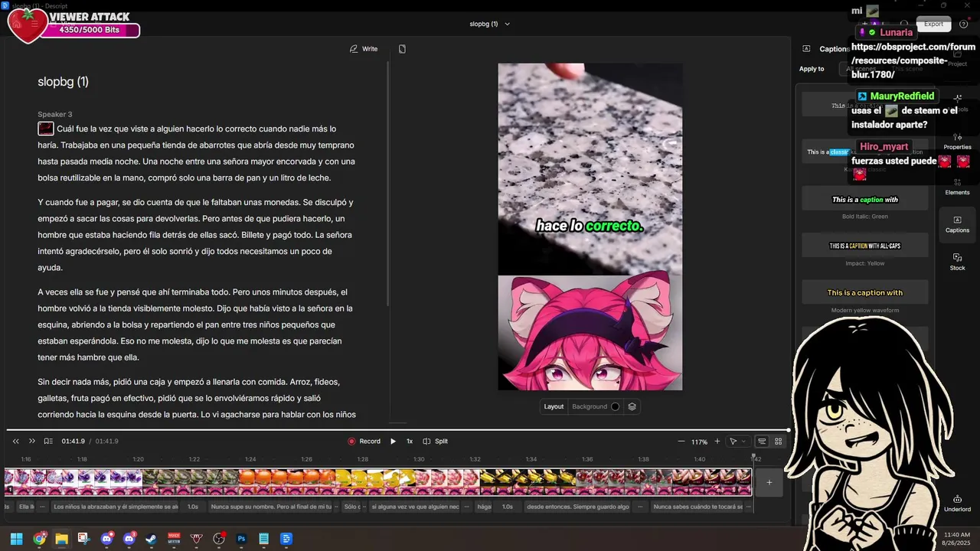Select the yellow lemon clip near 1:28
The width and height of the screenshot is (980, 551).
point(375,482)
